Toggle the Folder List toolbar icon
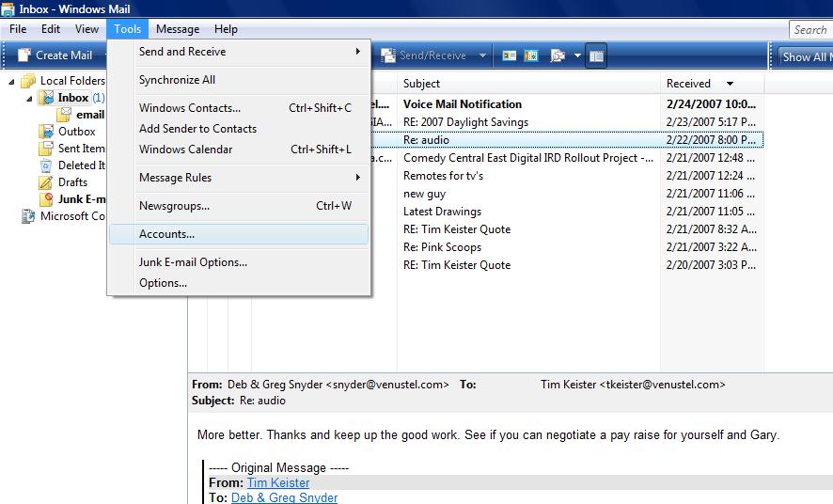The width and height of the screenshot is (833, 504). [596, 55]
